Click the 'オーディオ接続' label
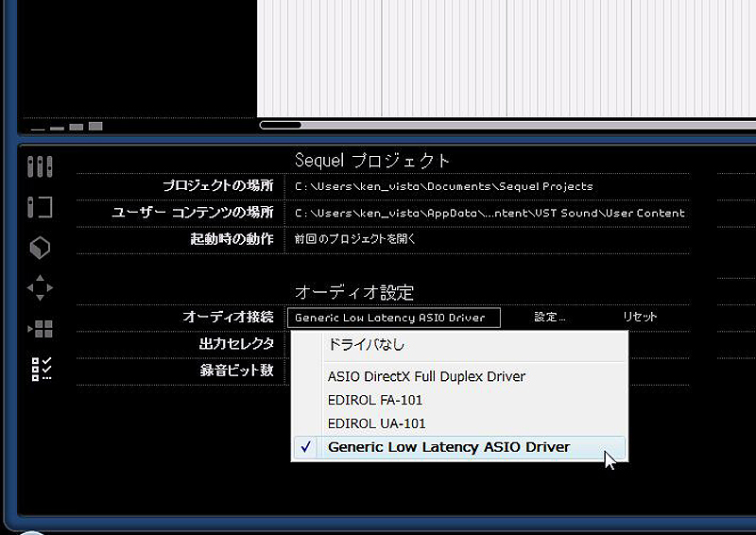Image resolution: width=756 pixels, height=535 pixels. coord(228,317)
